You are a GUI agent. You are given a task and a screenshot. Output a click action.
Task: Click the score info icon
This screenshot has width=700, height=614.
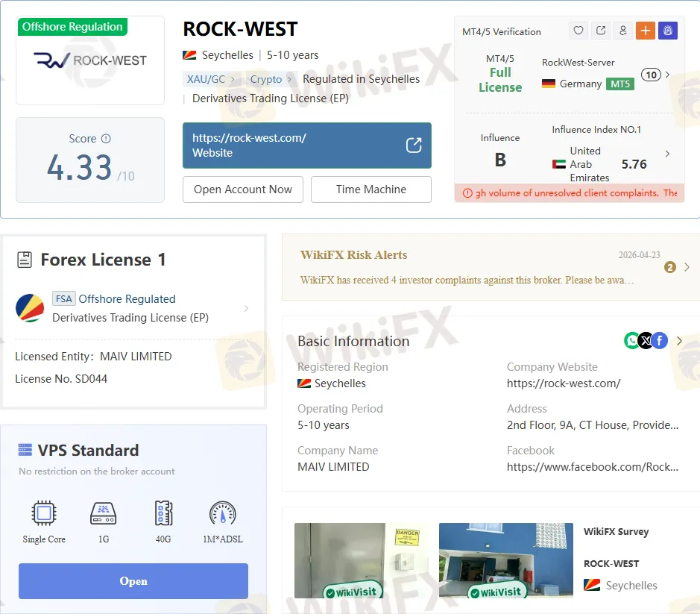tap(106, 139)
